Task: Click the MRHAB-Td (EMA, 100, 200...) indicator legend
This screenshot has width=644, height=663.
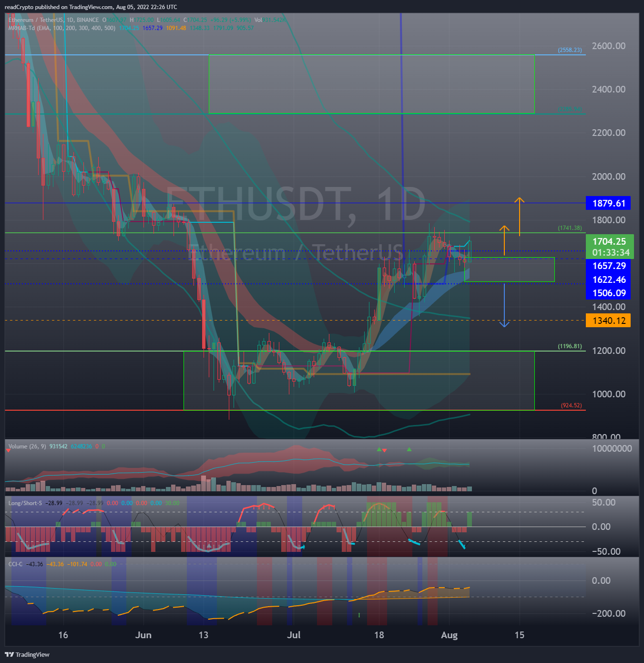Action: [61, 28]
